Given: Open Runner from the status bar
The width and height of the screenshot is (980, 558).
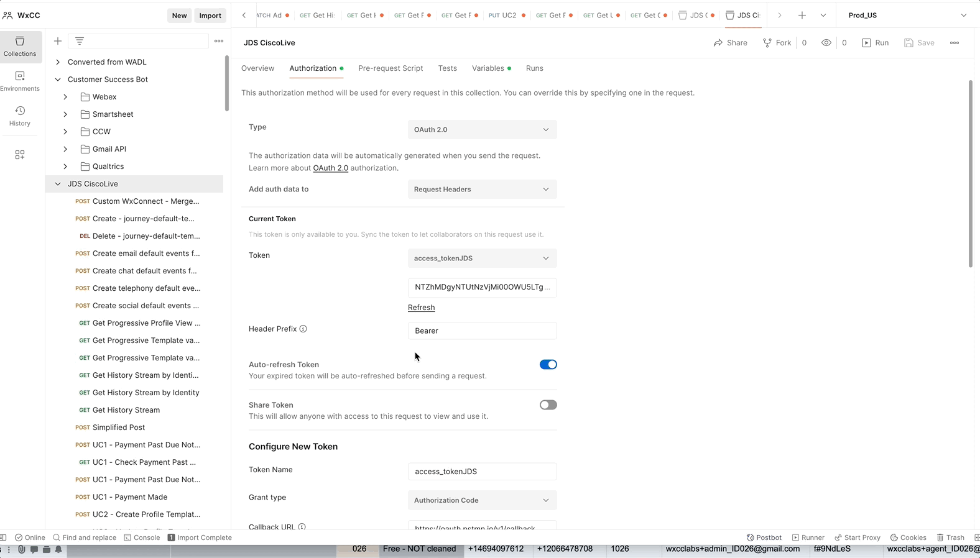Looking at the screenshot, I should (x=808, y=537).
